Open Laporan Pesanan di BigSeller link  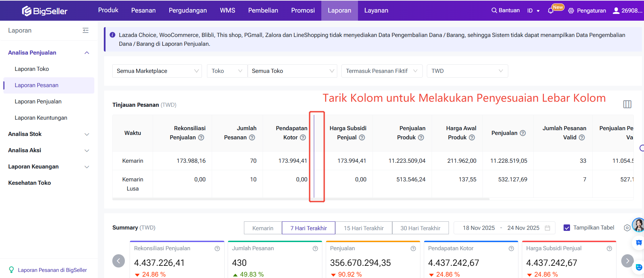(52, 270)
